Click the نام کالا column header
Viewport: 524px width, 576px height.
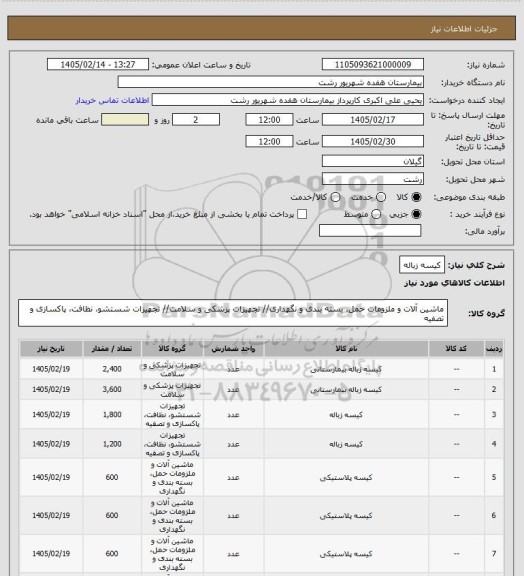pyautogui.click(x=346, y=349)
